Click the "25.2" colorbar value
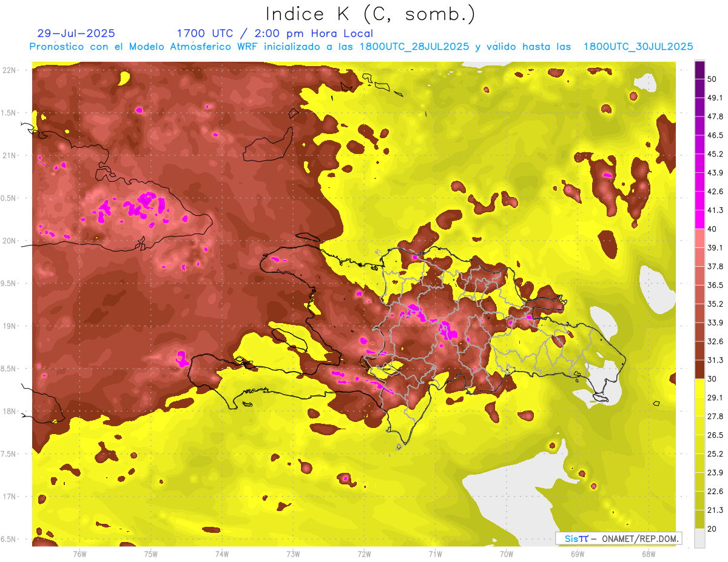This screenshot has width=728, height=562. point(715,454)
